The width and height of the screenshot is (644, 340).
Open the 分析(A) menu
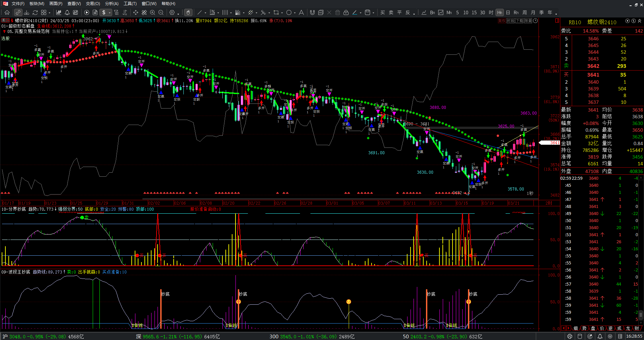(x=112, y=4)
